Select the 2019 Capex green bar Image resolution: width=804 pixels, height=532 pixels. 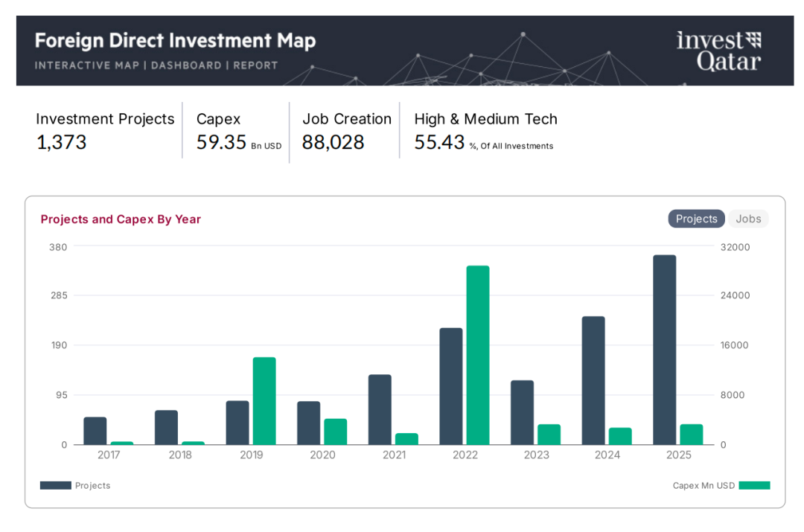pyautogui.click(x=264, y=401)
